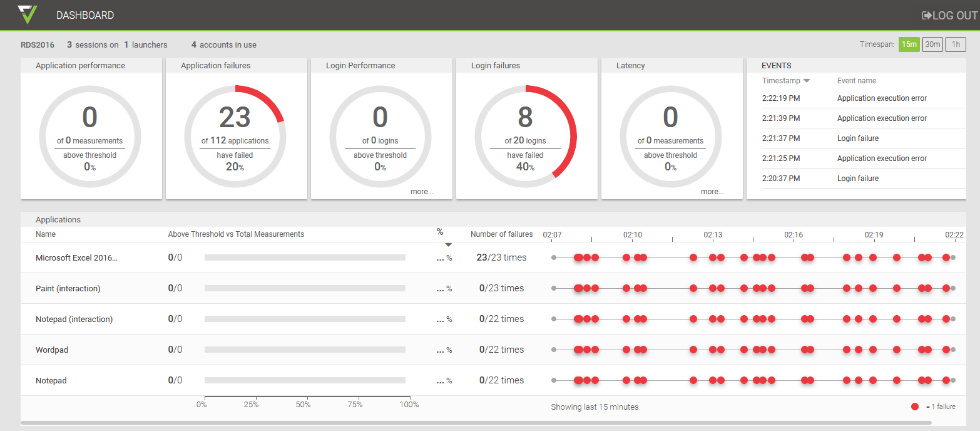Select the 1h timespan
This screenshot has height=431, width=980.
tap(956, 44)
